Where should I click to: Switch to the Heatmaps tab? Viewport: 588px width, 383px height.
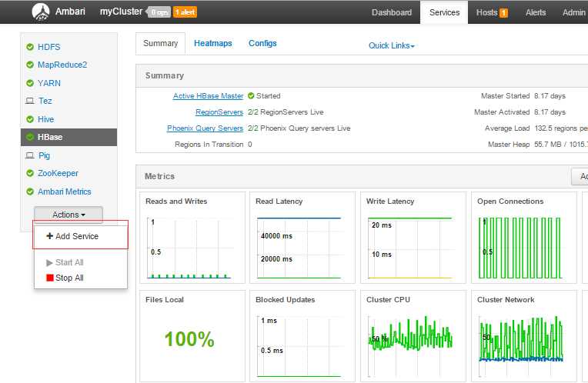click(x=213, y=44)
